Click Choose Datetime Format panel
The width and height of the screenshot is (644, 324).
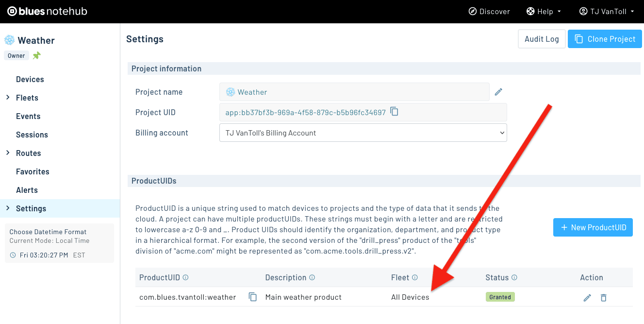[59, 243]
